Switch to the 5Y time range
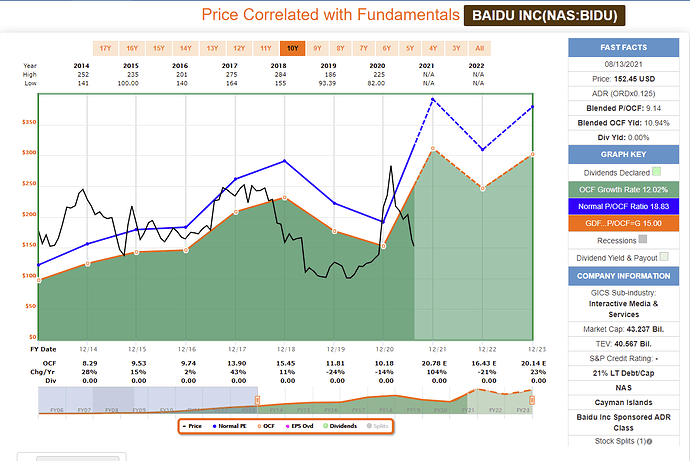Viewport: 690px width, 461px height. (410, 48)
